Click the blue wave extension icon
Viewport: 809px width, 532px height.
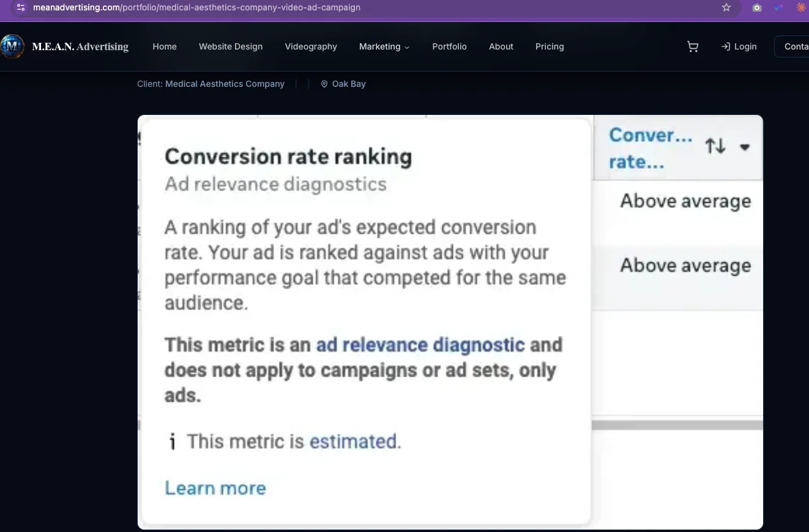778,7
